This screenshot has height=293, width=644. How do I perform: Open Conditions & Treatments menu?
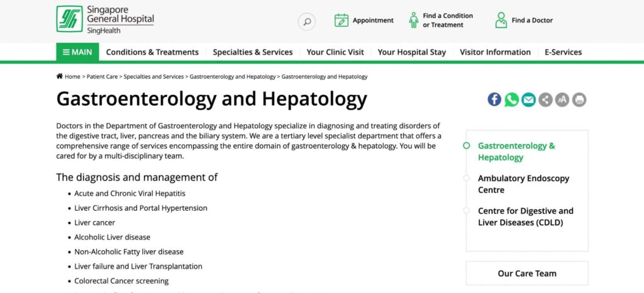click(x=152, y=52)
